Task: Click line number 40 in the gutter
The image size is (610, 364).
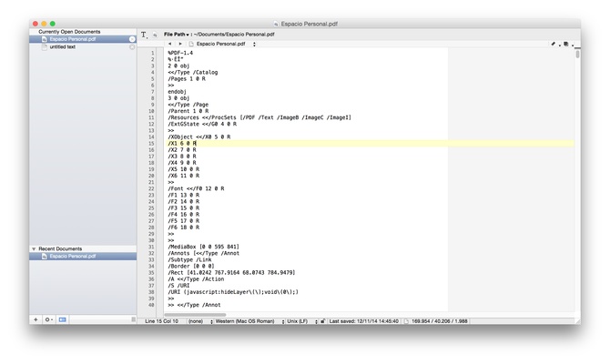Action: [x=151, y=305]
